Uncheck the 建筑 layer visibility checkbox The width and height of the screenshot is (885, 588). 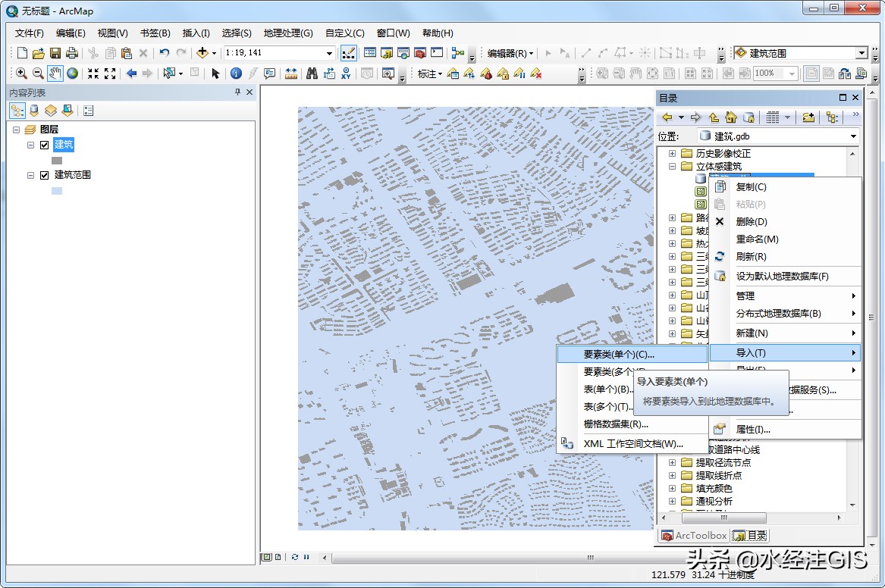coord(45,145)
